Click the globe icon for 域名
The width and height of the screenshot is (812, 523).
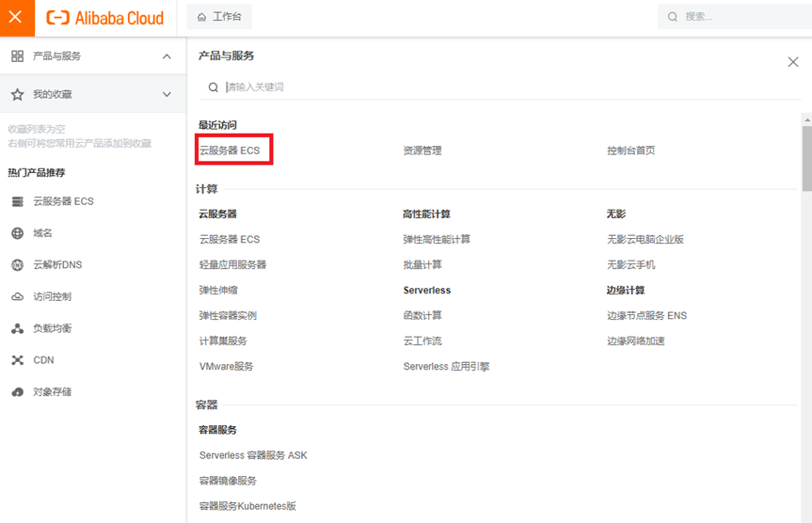(18, 233)
